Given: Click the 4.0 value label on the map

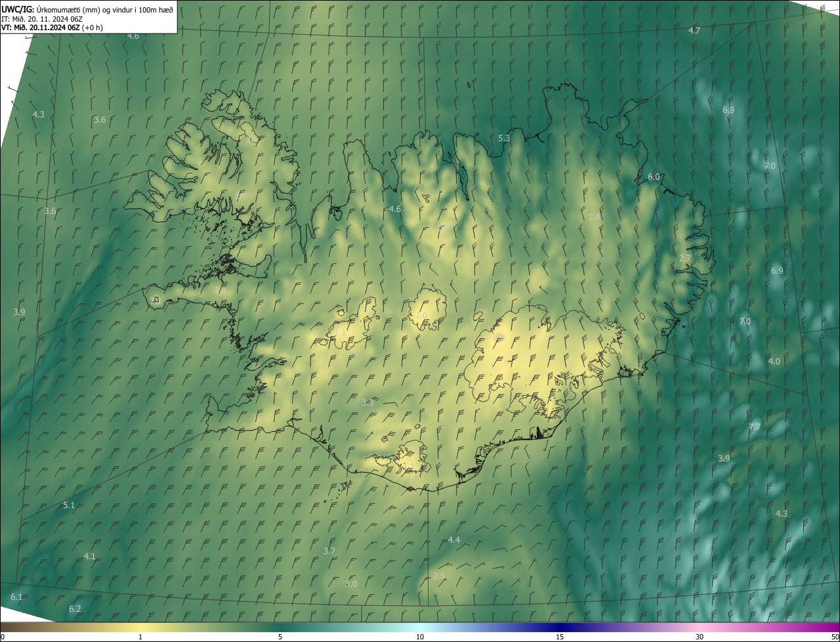Looking at the screenshot, I should (774, 362).
